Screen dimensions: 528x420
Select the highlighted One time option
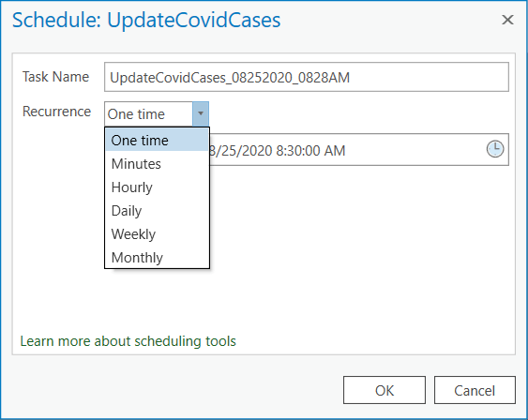(157, 141)
